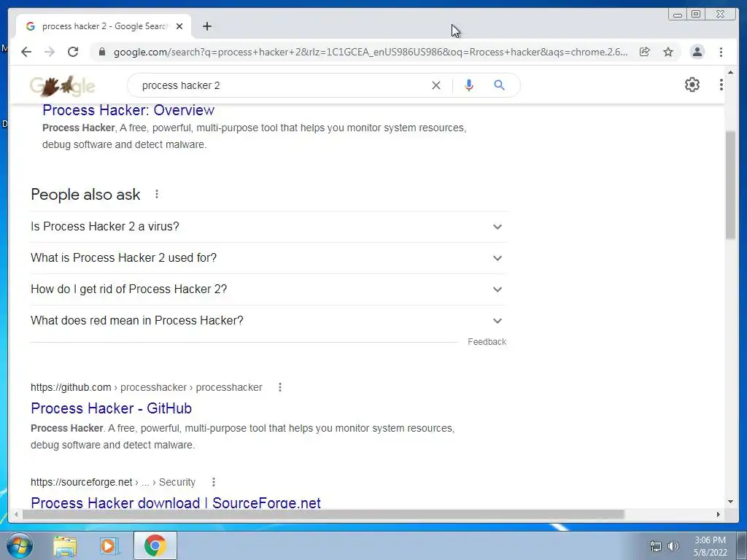
Task: Open a new browser tab
Action: click(206, 26)
